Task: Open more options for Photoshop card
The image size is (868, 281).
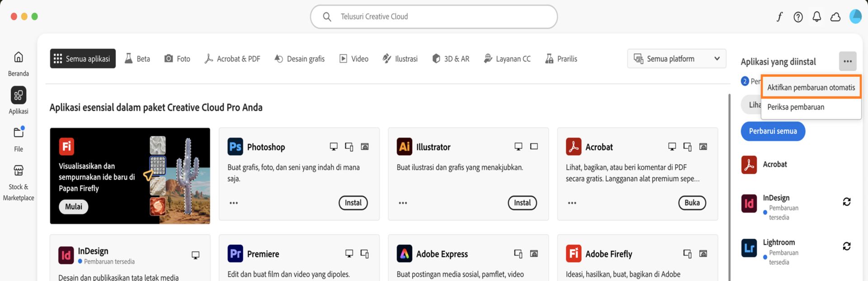Action: coord(234,203)
